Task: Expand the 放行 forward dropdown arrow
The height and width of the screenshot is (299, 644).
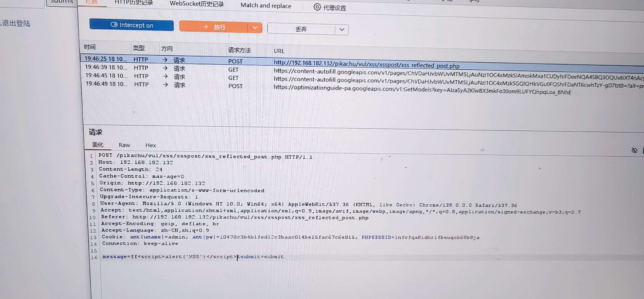Action: point(255,27)
